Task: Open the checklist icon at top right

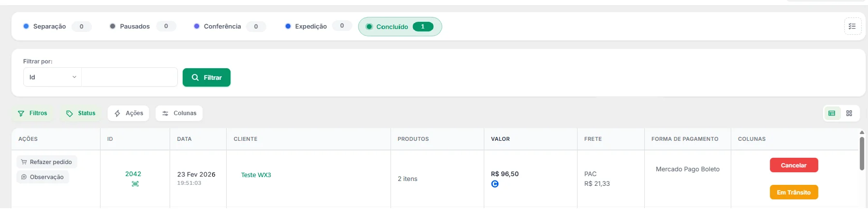Action: coord(853,26)
